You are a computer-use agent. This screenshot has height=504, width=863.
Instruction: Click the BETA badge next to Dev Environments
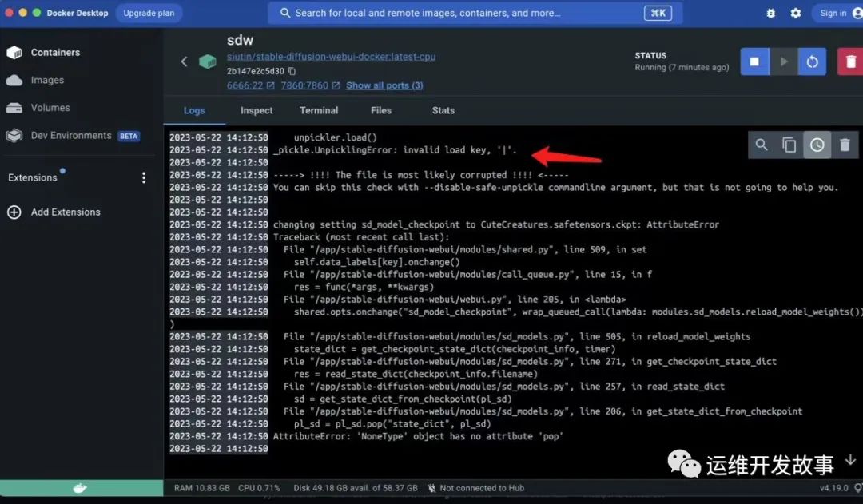pos(129,136)
